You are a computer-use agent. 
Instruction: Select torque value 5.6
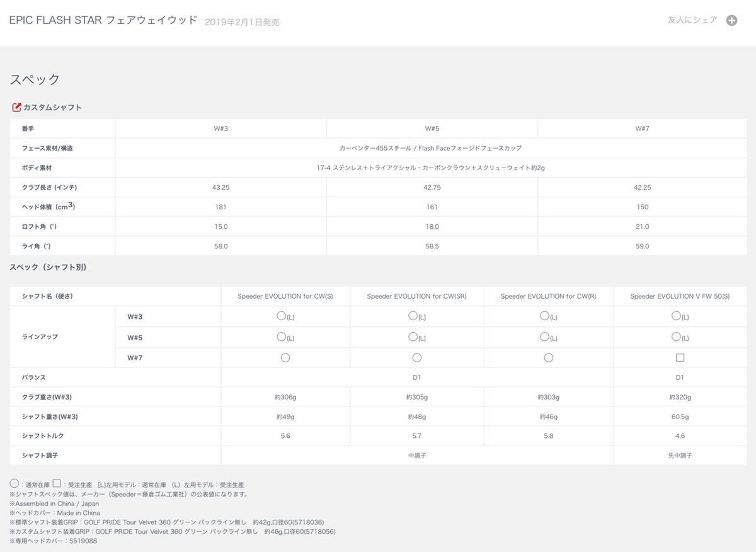click(285, 435)
